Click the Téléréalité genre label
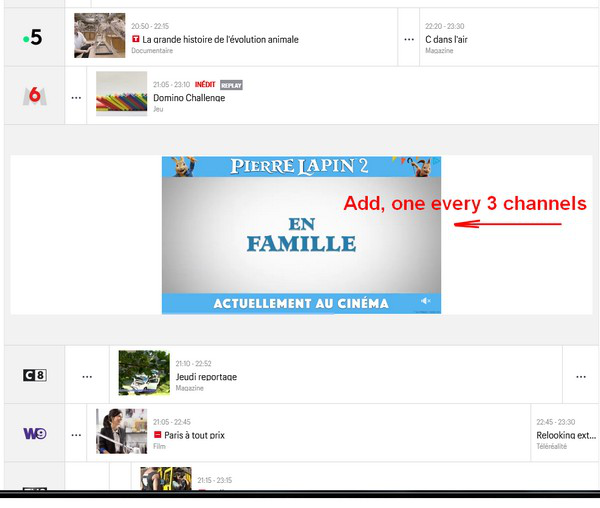The width and height of the screenshot is (600, 508). pyautogui.click(x=551, y=446)
